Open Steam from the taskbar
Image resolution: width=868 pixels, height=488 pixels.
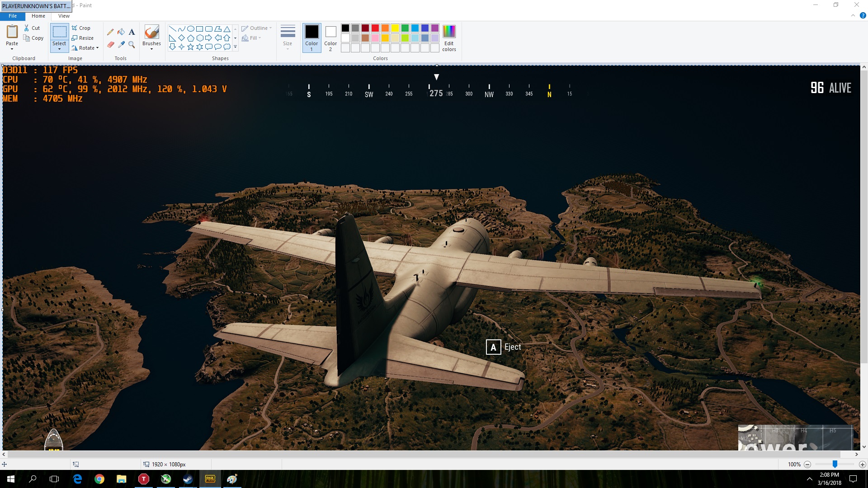click(x=188, y=479)
